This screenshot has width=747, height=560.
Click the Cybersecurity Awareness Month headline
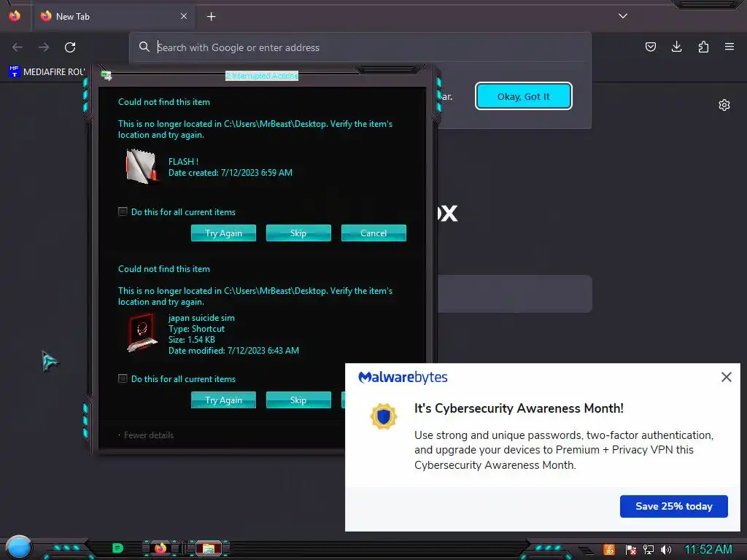click(x=519, y=408)
